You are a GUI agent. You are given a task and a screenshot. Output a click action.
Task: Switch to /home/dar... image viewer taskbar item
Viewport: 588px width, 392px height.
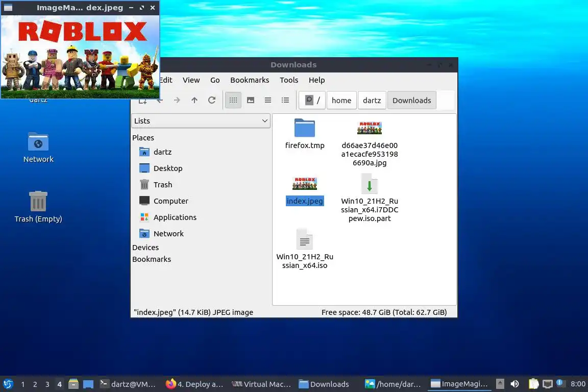pyautogui.click(x=393, y=384)
